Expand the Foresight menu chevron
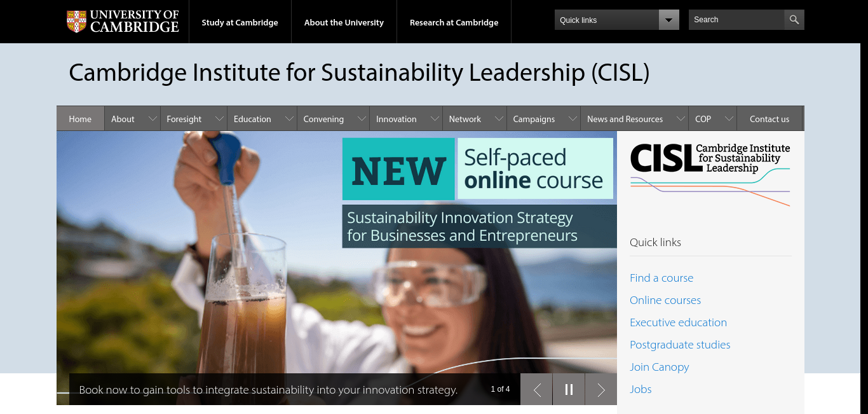Image resolution: width=868 pixels, height=414 pixels. 219,119
